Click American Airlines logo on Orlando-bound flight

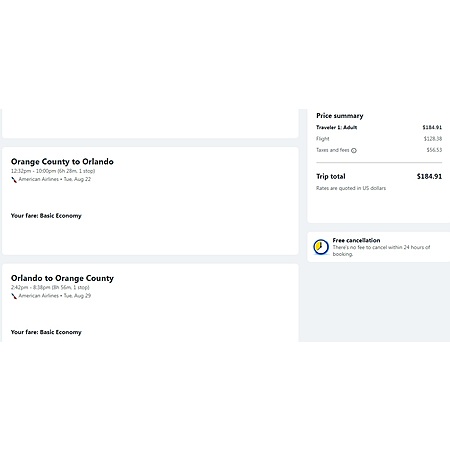point(14,180)
